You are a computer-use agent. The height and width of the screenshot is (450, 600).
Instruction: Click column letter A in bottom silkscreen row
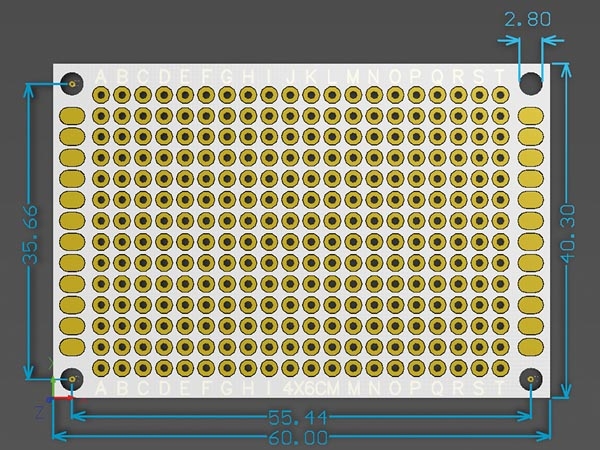101,388
